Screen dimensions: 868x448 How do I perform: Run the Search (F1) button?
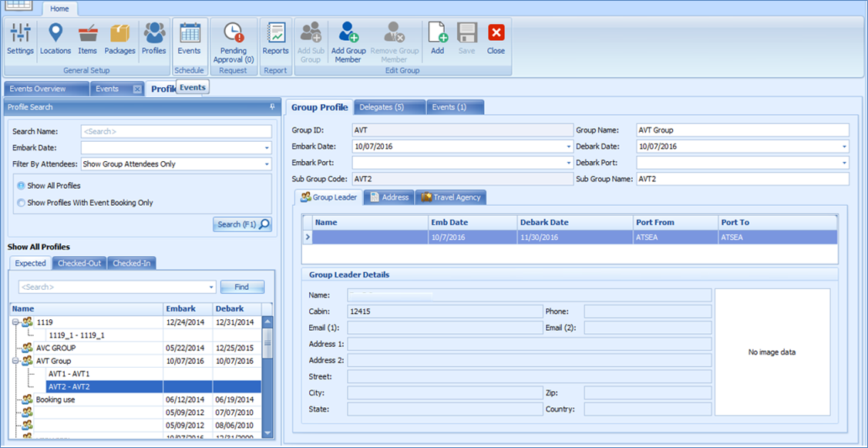click(241, 224)
